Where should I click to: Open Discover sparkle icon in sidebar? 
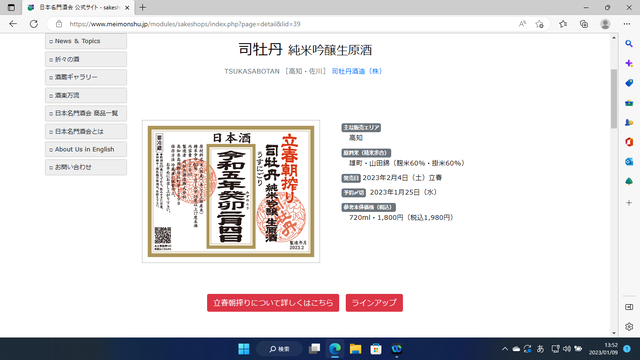coord(629,63)
